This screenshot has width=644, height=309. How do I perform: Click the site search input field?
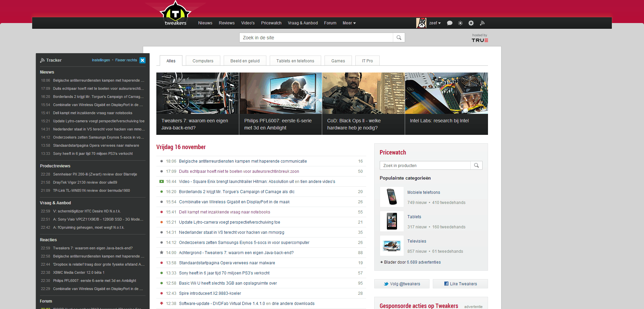click(316, 38)
